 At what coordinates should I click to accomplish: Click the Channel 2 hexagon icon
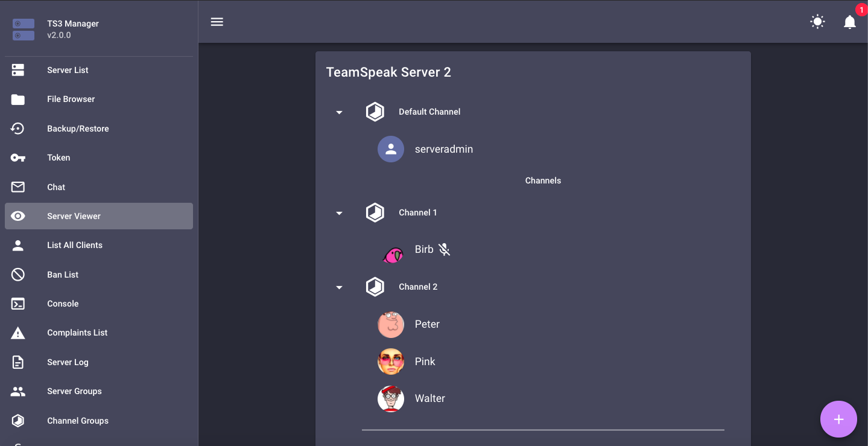point(375,287)
